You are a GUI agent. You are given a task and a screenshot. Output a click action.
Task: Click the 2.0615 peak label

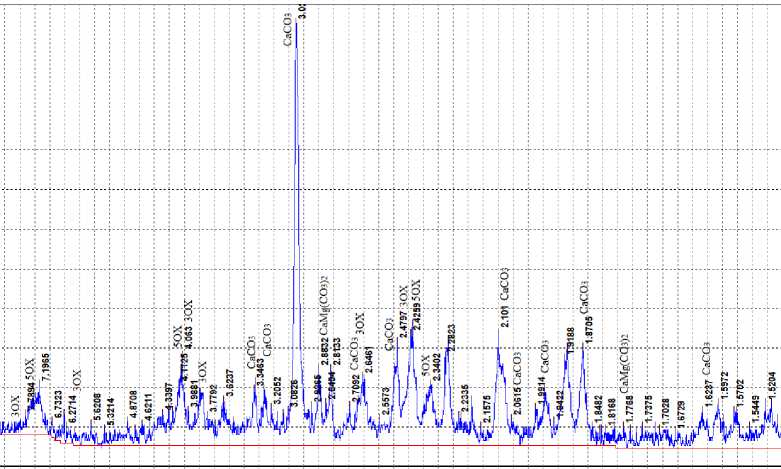[518, 402]
